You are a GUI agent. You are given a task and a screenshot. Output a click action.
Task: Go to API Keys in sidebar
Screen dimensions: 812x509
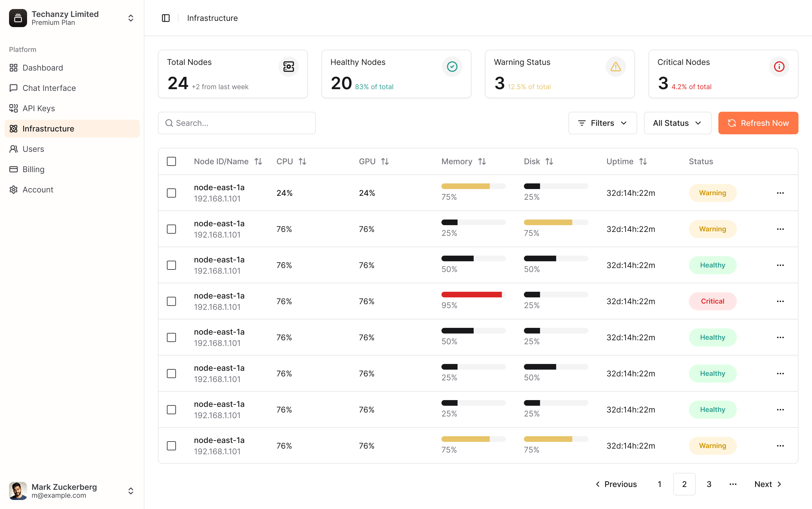pyautogui.click(x=38, y=108)
